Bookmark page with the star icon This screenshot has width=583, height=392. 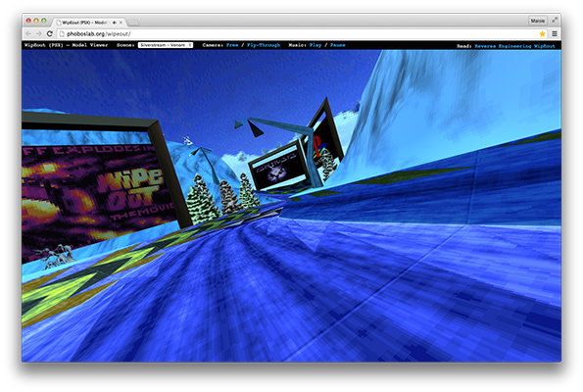[x=543, y=34]
